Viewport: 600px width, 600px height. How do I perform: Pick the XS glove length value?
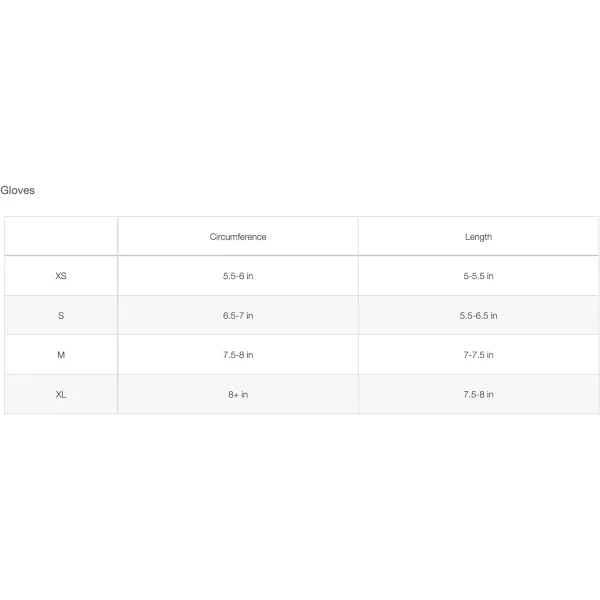click(478, 276)
